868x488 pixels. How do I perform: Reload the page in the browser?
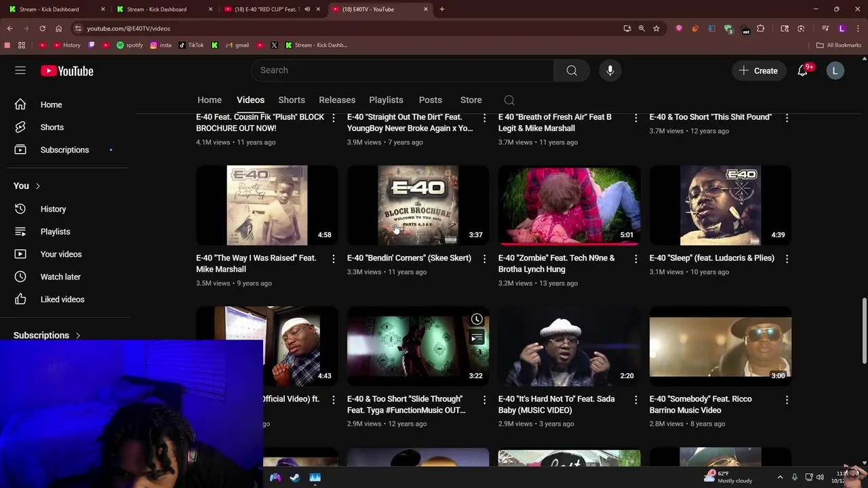pos(42,28)
